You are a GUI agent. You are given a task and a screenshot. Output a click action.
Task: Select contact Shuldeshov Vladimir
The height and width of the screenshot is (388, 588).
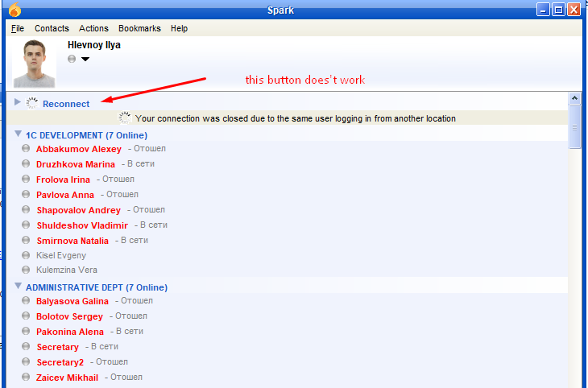[82, 225]
